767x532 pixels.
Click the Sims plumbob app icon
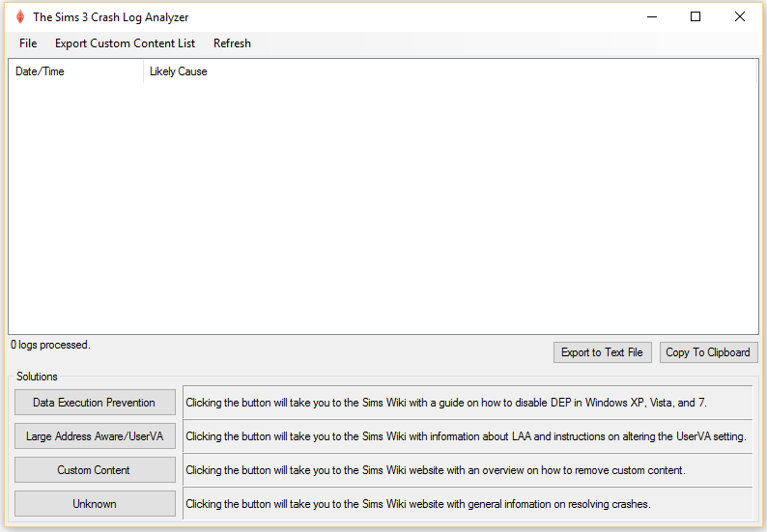(x=20, y=17)
